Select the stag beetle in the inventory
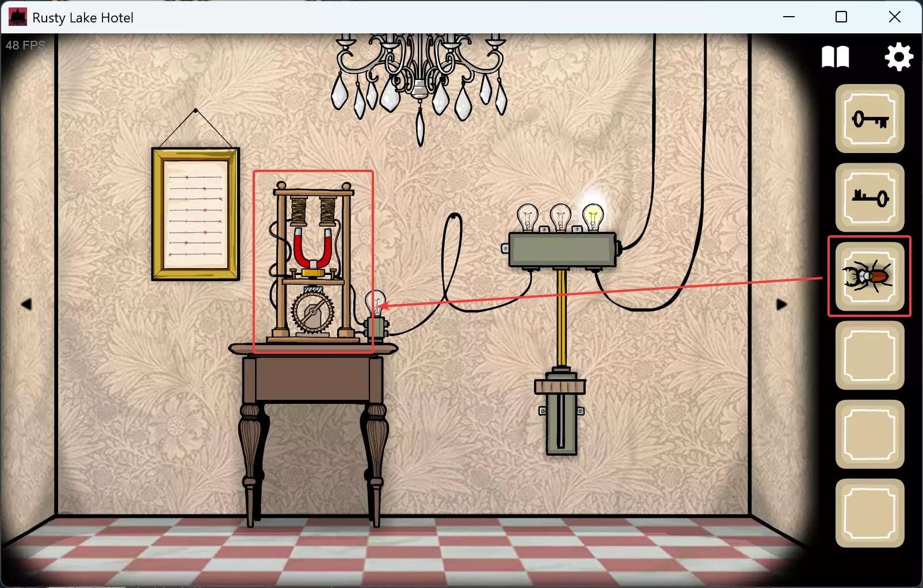This screenshot has height=588, width=923. pos(870,277)
